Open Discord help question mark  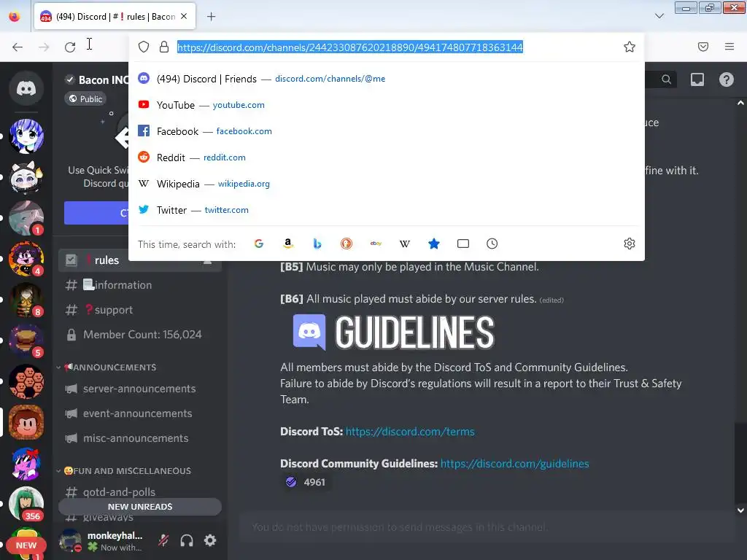(x=726, y=79)
